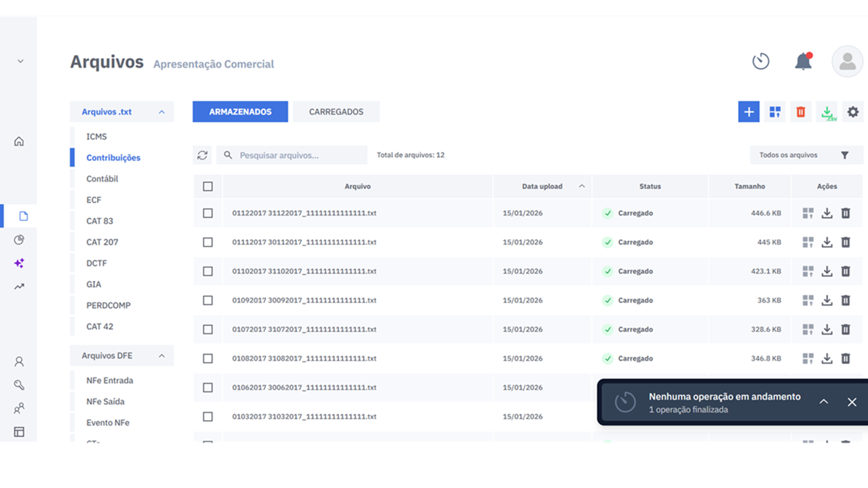Download file 01082017 31082017
The height and width of the screenshot is (488, 868).
pyautogui.click(x=827, y=359)
